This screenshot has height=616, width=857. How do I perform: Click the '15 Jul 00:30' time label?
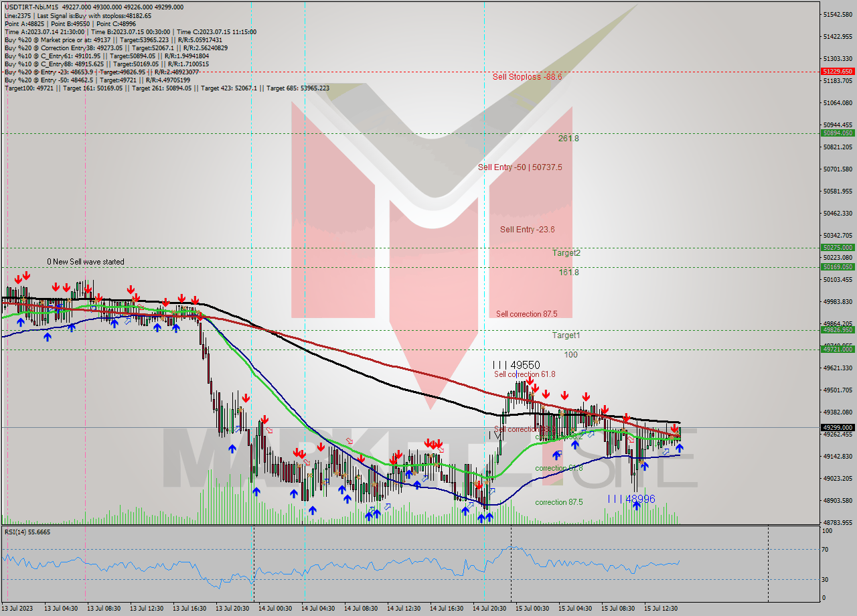pos(532,609)
